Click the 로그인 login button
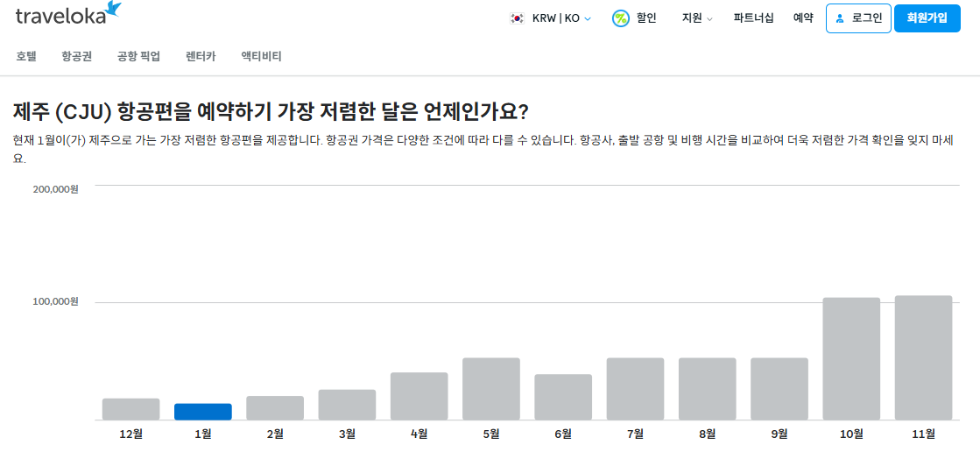Image resolution: width=980 pixels, height=473 pixels. (x=859, y=18)
